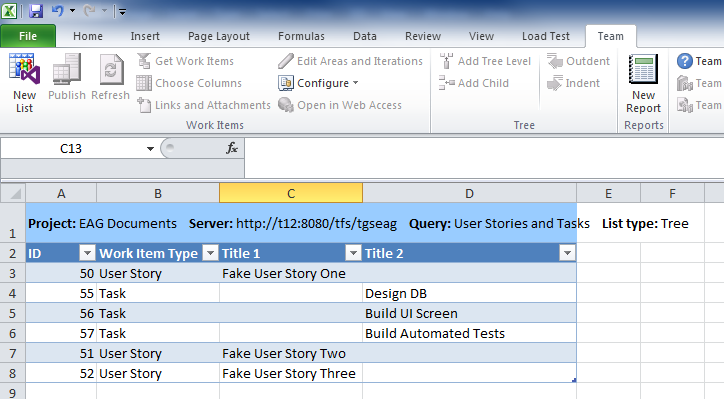The width and height of the screenshot is (724, 399).
Task: Click the ID cell containing 52
Action: (61, 373)
